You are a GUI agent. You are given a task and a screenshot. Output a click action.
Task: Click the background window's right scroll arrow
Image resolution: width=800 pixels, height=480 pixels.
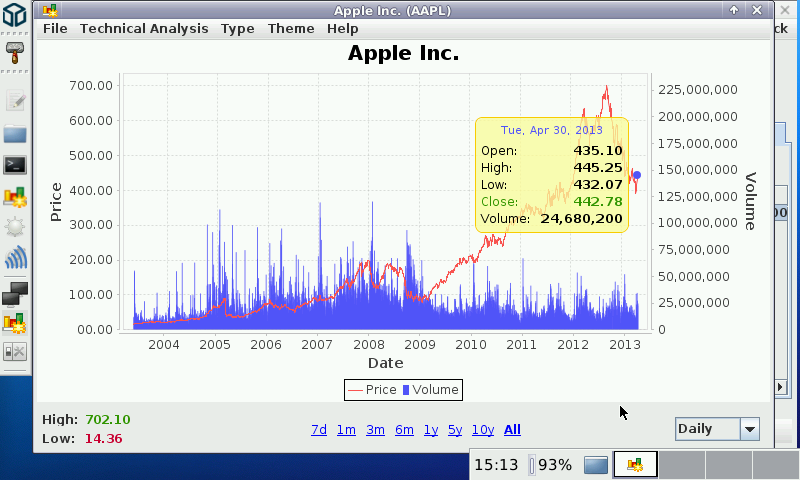pyautogui.click(x=780, y=387)
